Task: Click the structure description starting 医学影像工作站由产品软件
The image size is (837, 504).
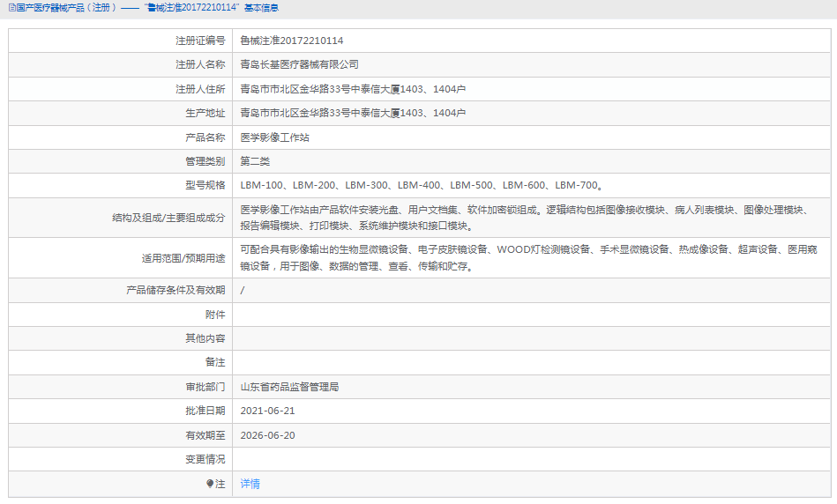Action: tap(526, 218)
